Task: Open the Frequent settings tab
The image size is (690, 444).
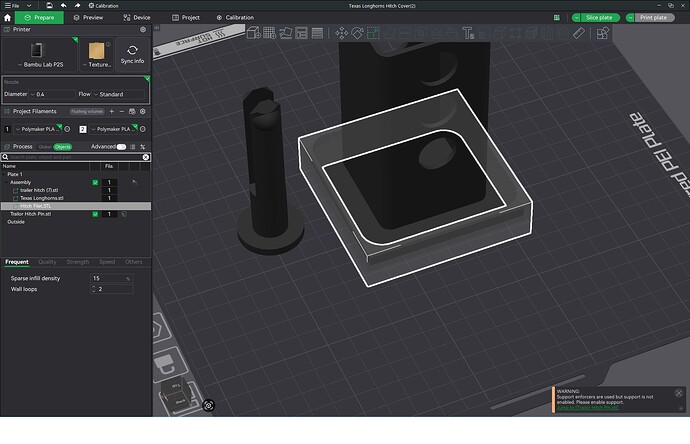Action: [17, 262]
